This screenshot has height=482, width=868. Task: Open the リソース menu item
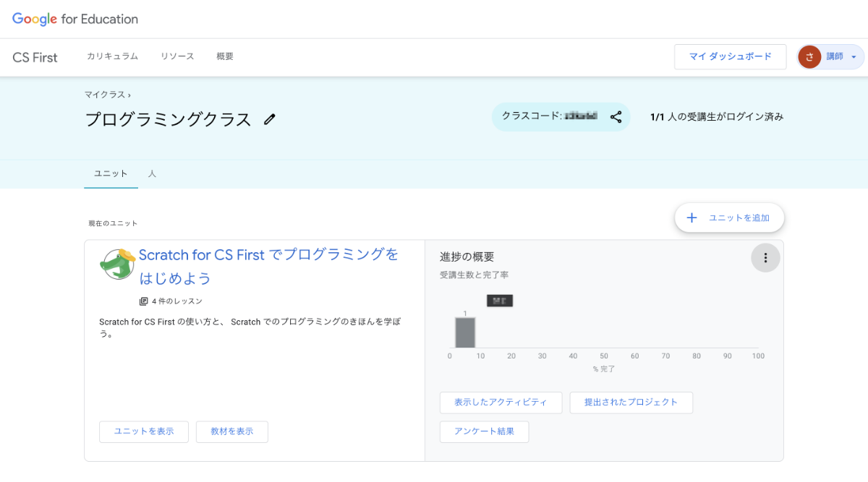pos(176,56)
